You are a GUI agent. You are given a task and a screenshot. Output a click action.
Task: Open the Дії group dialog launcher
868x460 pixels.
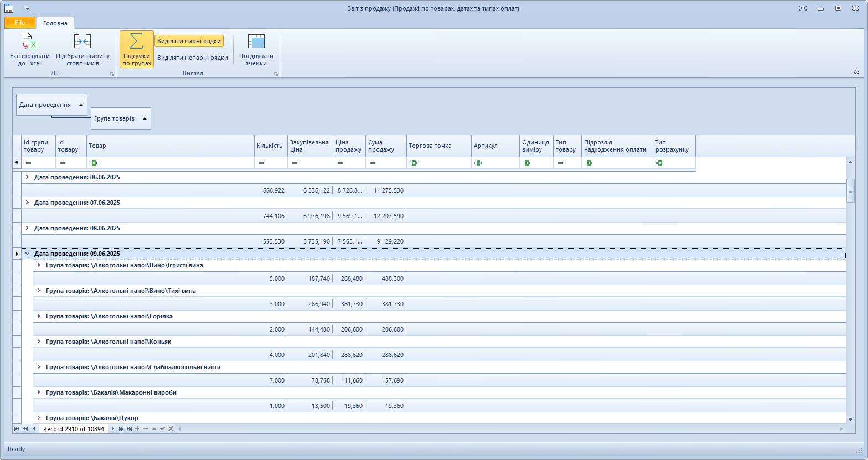[112, 74]
